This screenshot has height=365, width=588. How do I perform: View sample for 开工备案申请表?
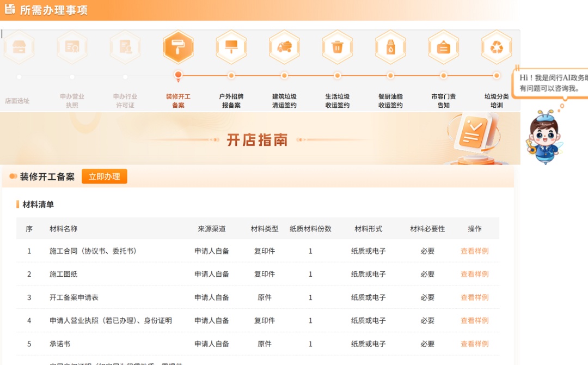tap(474, 297)
